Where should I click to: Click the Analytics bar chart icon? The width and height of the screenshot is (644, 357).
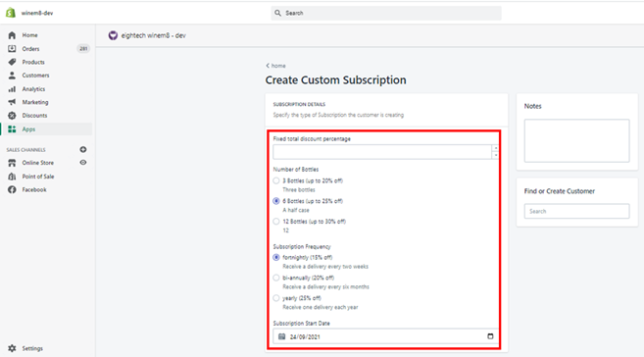[12, 88]
